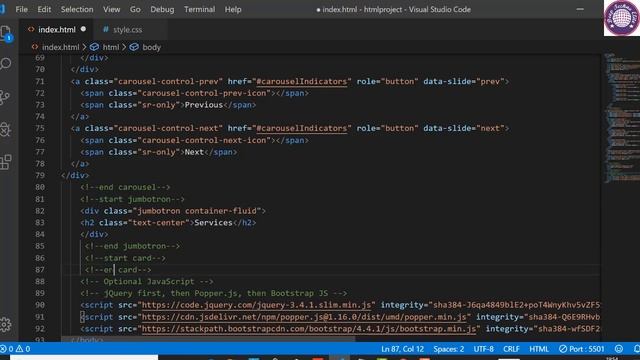This screenshot has width=640, height=360.
Task: Change line ending via CRLF
Action: click(x=511, y=349)
